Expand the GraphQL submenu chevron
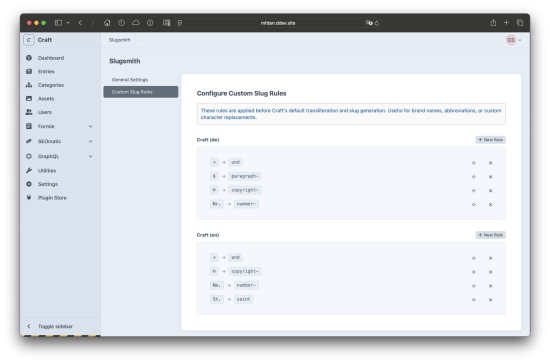 [90, 156]
